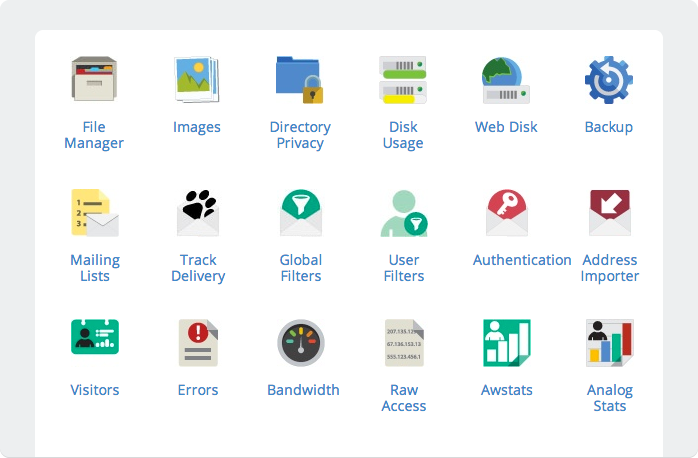Click the Raw Access IP list icon
This screenshot has height=458, width=698.
click(404, 343)
